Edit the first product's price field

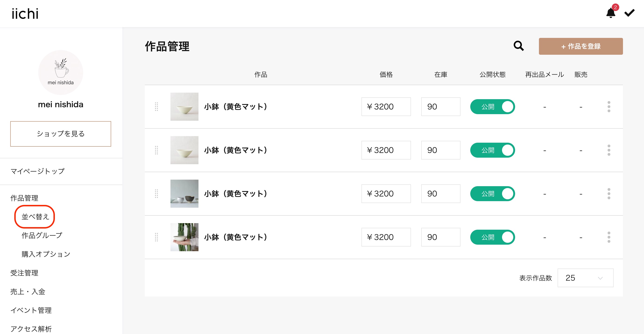(386, 107)
